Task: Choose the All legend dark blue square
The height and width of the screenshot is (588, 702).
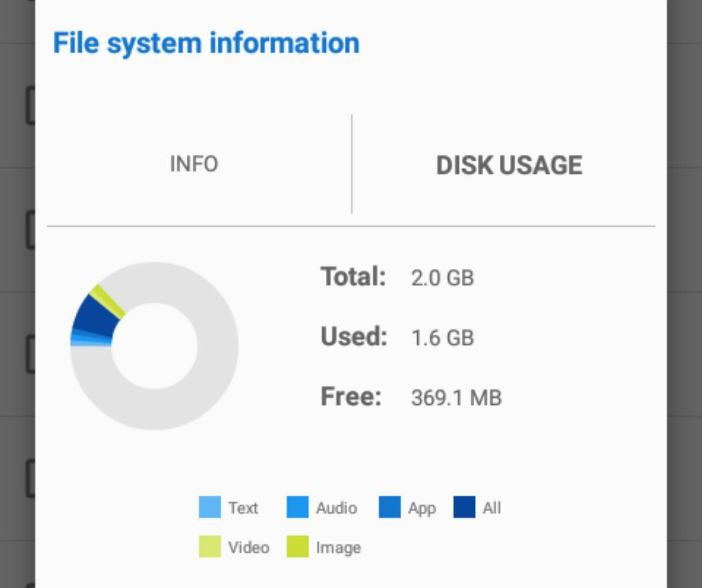Action: (x=464, y=507)
